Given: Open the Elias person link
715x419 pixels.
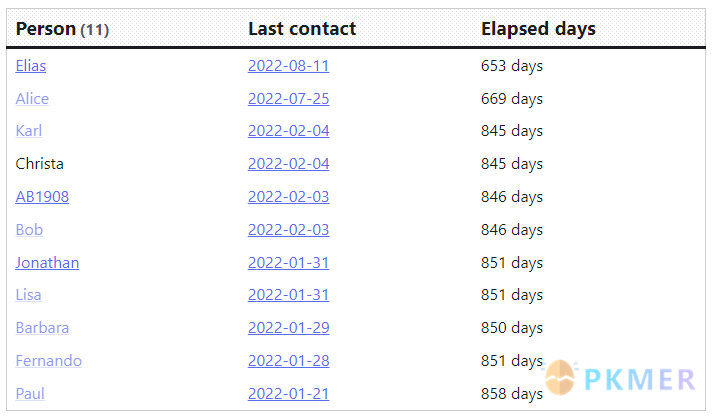Looking at the screenshot, I should click(31, 66).
